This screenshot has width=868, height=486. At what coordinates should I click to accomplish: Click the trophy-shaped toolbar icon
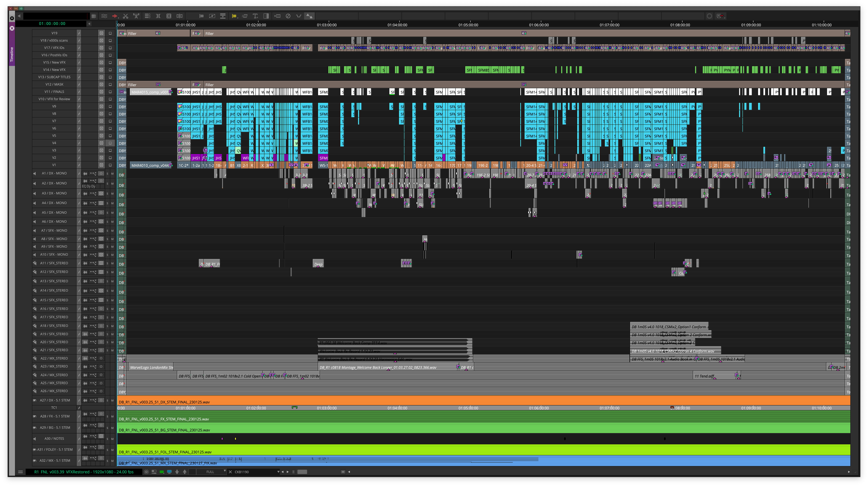pyautogui.click(x=136, y=16)
